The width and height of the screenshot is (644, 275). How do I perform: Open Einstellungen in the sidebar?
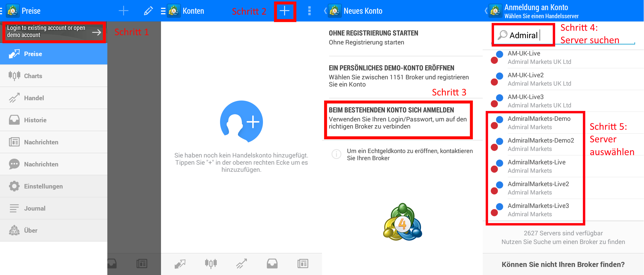pyautogui.click(x=54, y=186)
